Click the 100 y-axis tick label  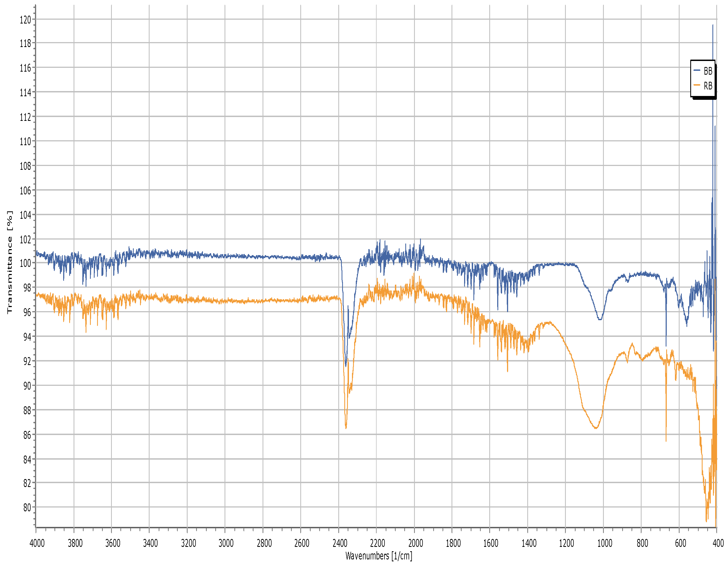[x=25, y=263]
